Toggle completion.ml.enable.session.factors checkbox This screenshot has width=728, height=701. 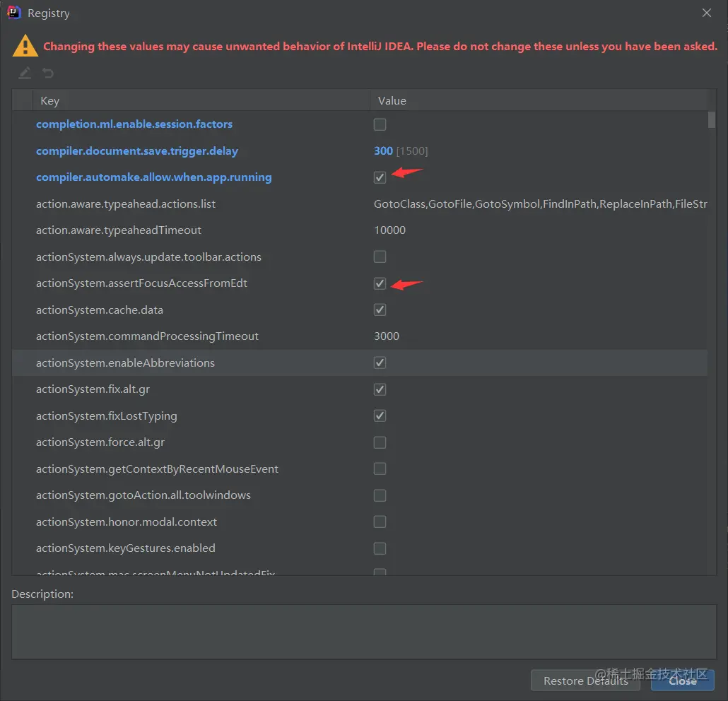(x=380, y=124)
